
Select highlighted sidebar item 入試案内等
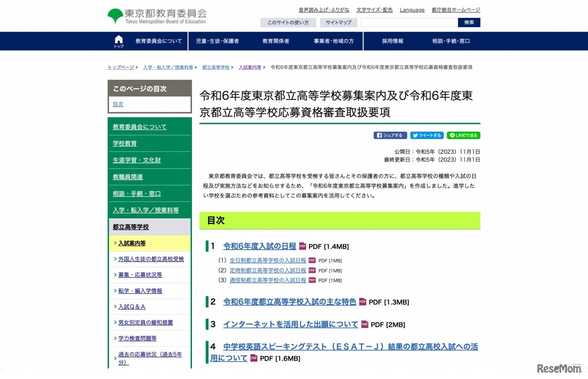(x=150, y=243)
